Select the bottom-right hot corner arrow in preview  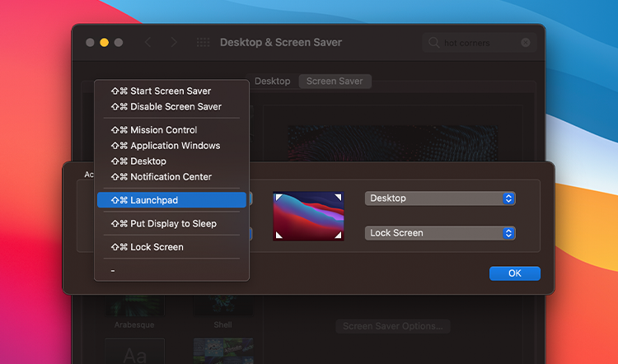pos(338,235)
